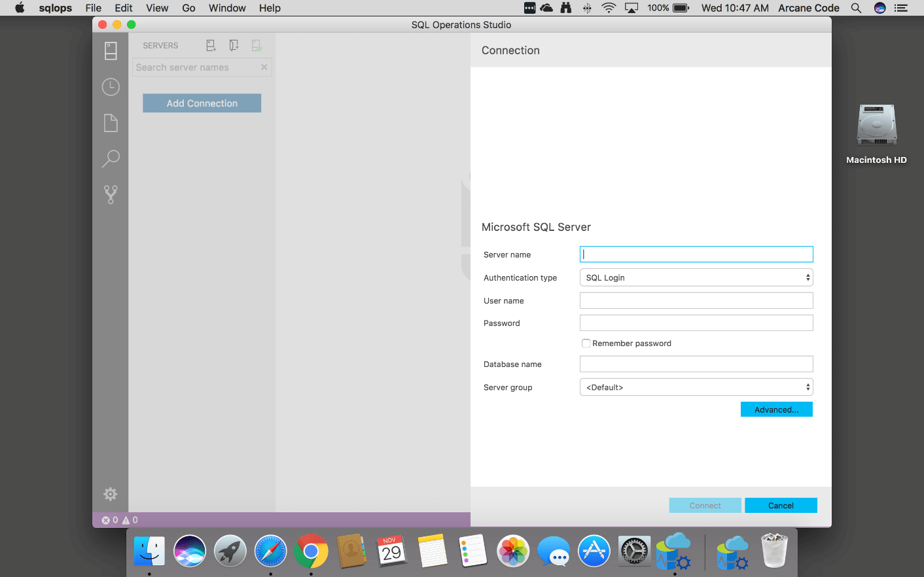The width and height of the screenshot is (924, 577).
Task: Open System Preferences from the dock
Action: coord(634,551)
